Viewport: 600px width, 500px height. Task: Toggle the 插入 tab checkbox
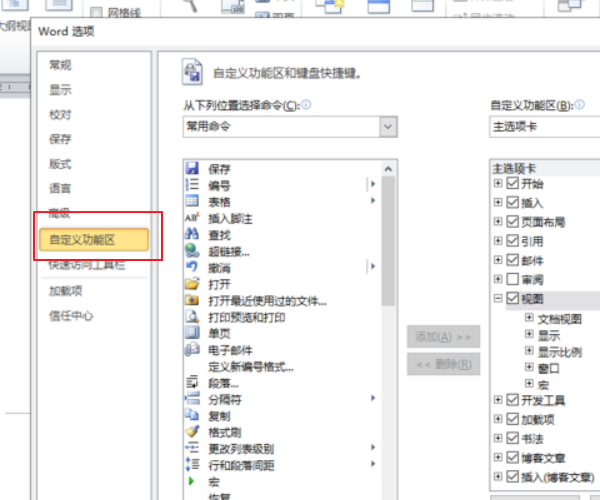click(513, 202)
